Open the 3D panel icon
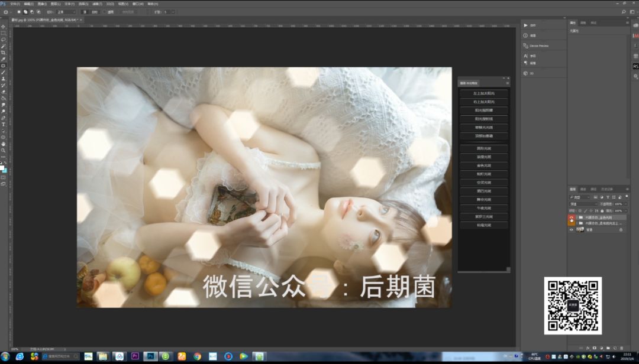639x364 pixels. (x=526, y=73)
